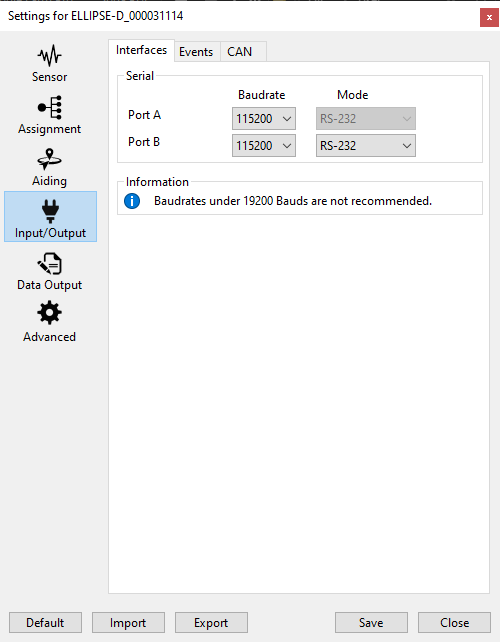Click the Import button
The image size is (500, 642).
(x=128, y=623)
